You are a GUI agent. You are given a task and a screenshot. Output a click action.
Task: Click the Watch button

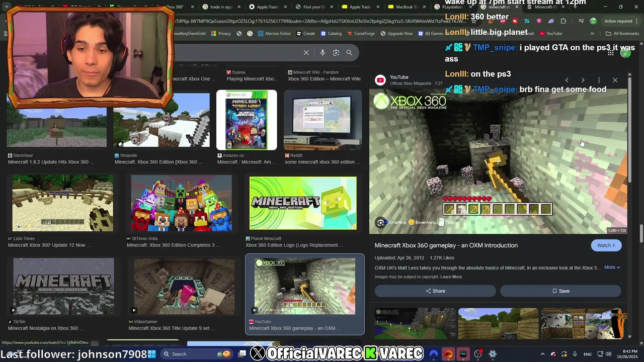[x=606, y=245]
